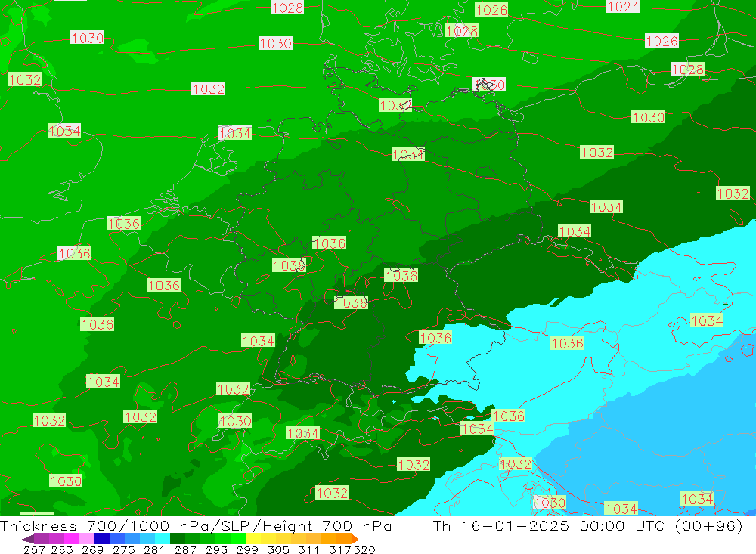
Task: Pick the dark navy blue legend swatch
Action: click(102, 539)
